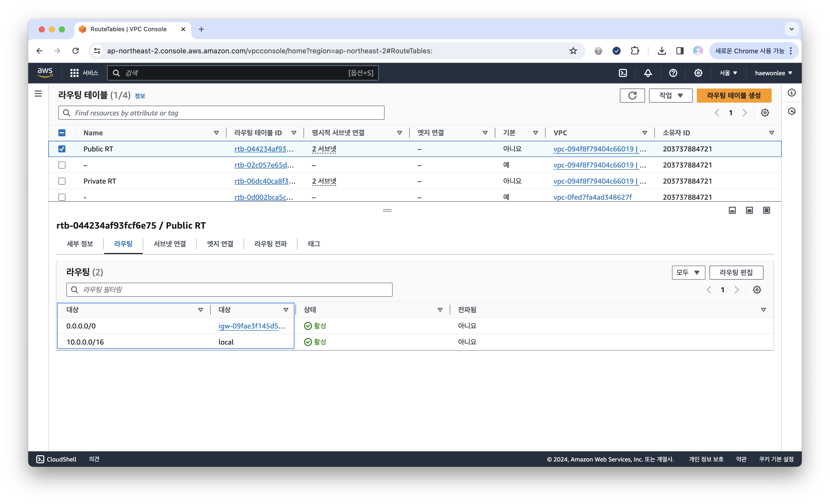Click the route tables refresh button

[632, 96]
